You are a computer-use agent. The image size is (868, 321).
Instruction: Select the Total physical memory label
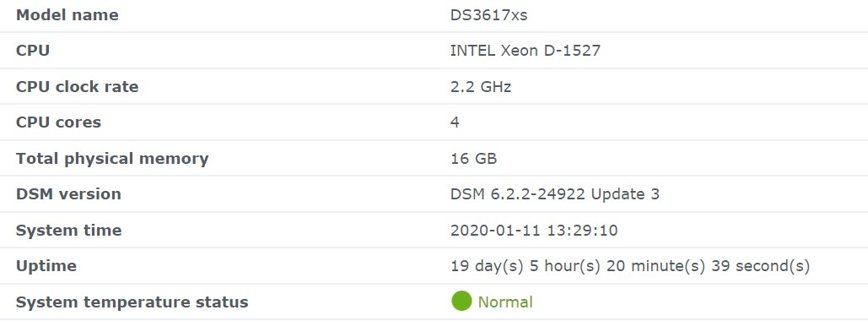[112, 159]
